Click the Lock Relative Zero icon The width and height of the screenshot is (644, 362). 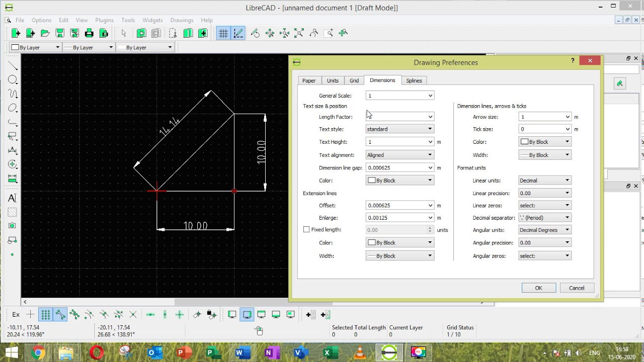pyautogui.click(x=211, y=315)
